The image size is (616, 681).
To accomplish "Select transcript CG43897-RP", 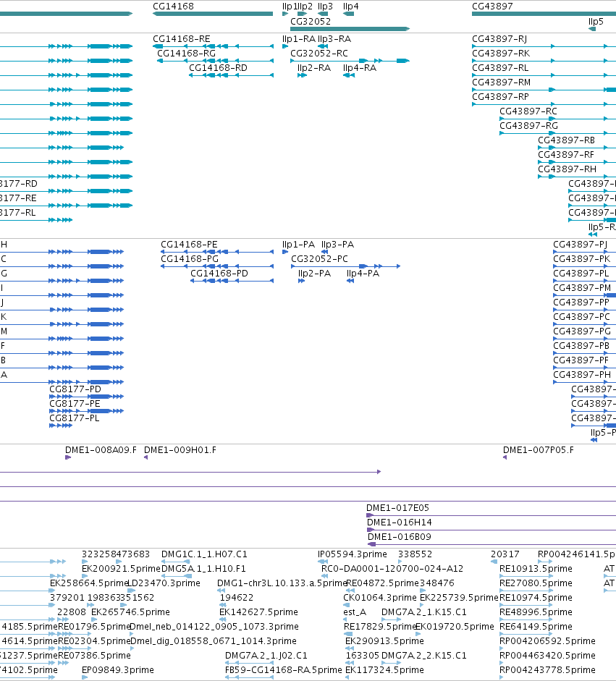I will pyautogui.click(x=544, y=104).
